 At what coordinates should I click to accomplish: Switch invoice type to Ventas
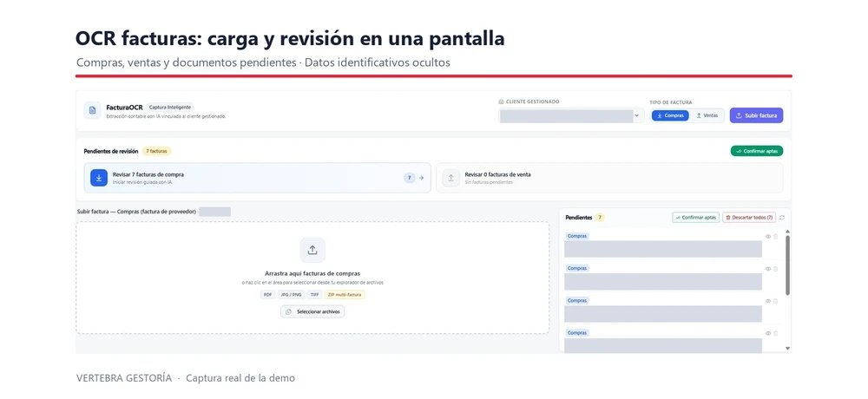pos(707,115)
